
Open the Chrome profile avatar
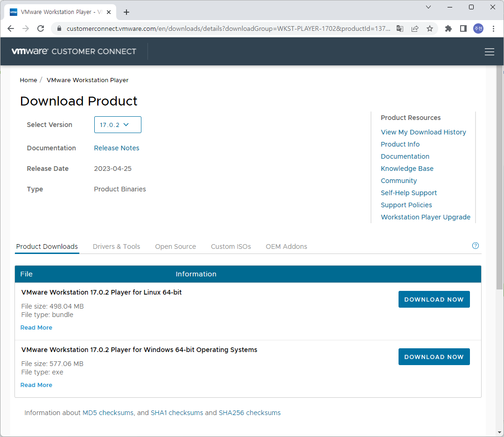[478, 28]
